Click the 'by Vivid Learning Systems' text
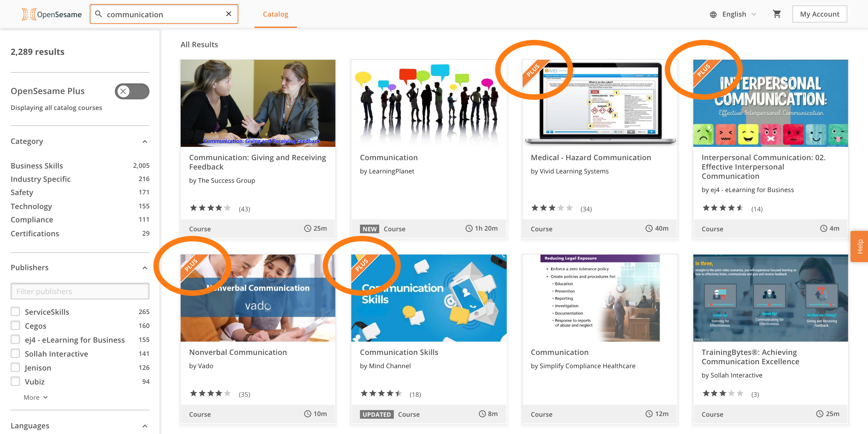This screenshot has height=434, width=868. coord(569,171)
